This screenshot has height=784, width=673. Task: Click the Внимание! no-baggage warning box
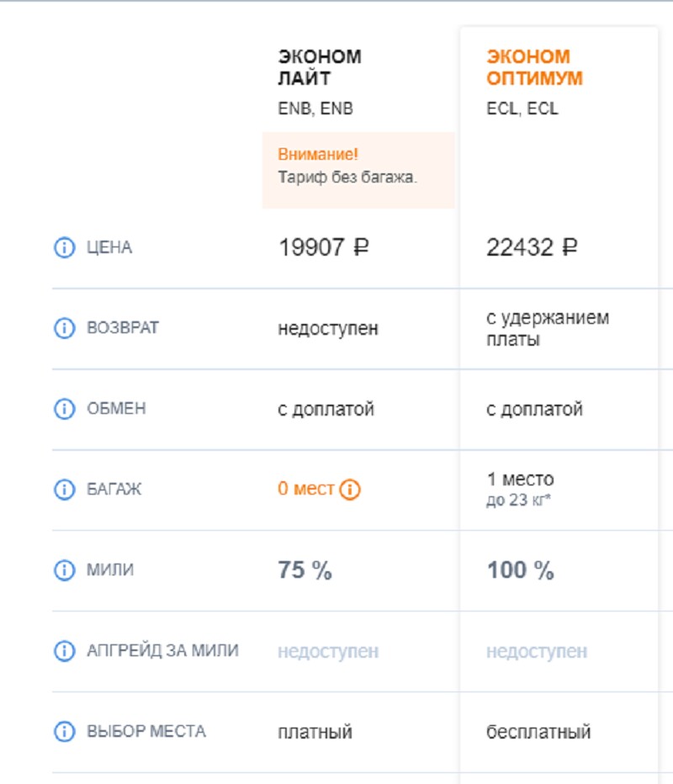358,170
